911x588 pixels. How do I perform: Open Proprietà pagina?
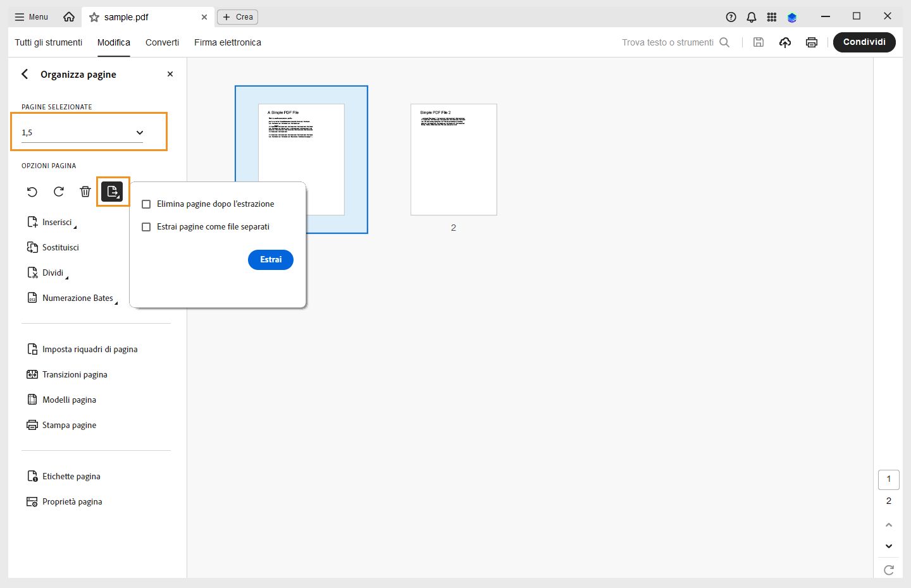(72, 501)
